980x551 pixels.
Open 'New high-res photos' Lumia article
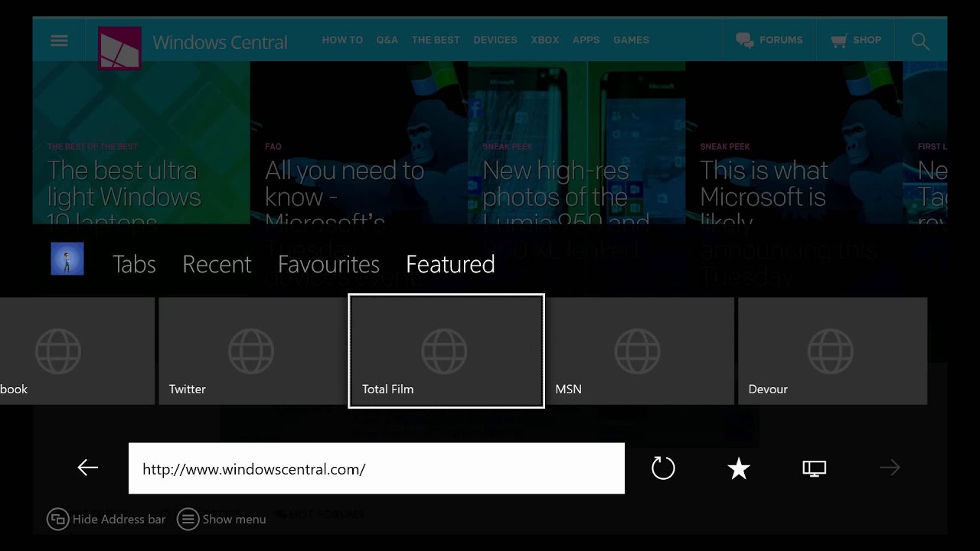tap(576, 142)
